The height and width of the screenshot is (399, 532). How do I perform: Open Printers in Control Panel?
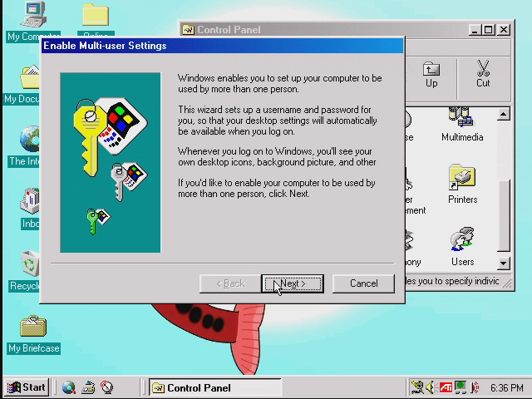(462, 185)
